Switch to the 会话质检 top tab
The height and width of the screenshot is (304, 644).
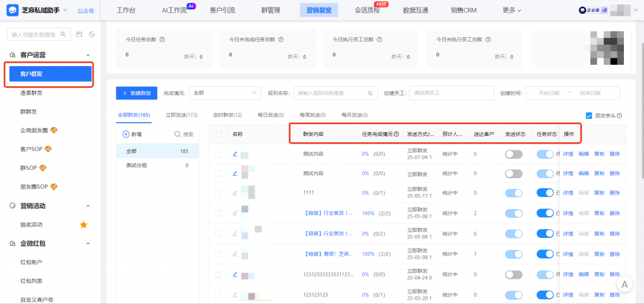coord(367,10)
